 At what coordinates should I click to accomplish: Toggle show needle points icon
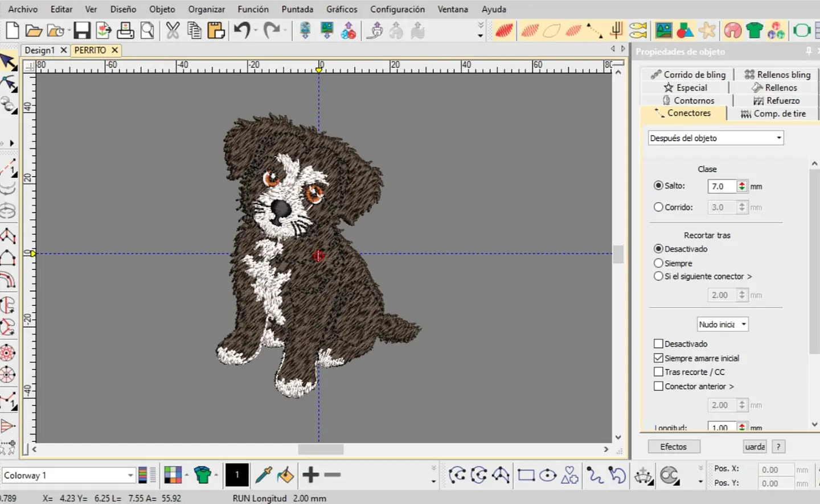point(616,30)
